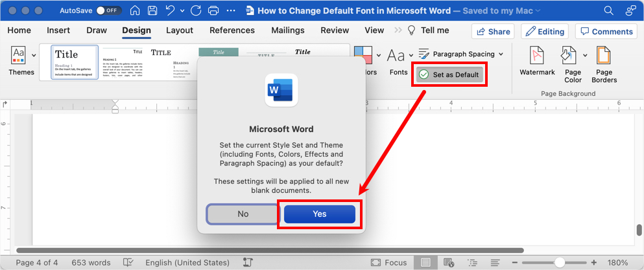Open the document title location dropdown

click(538, 10)
